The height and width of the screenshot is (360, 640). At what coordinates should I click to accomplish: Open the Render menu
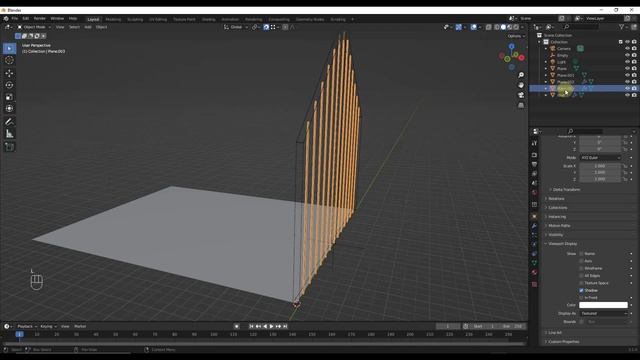pos(40,19)
